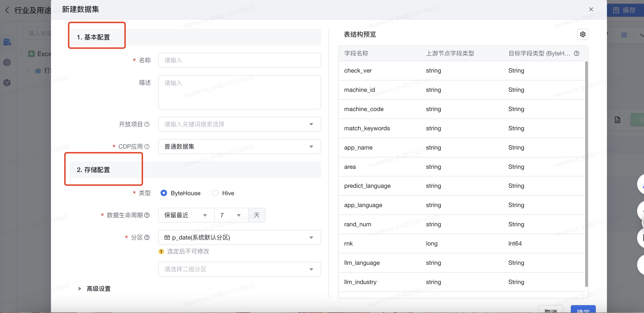The image size is (644, 313).
Task: Open the p_date partition dropdown
Action: tap(239, 237)
